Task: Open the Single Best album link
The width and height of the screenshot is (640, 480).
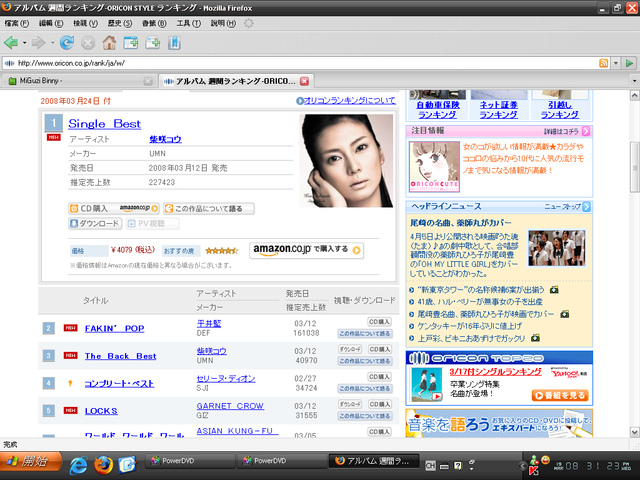Action: tap(104, 124)
